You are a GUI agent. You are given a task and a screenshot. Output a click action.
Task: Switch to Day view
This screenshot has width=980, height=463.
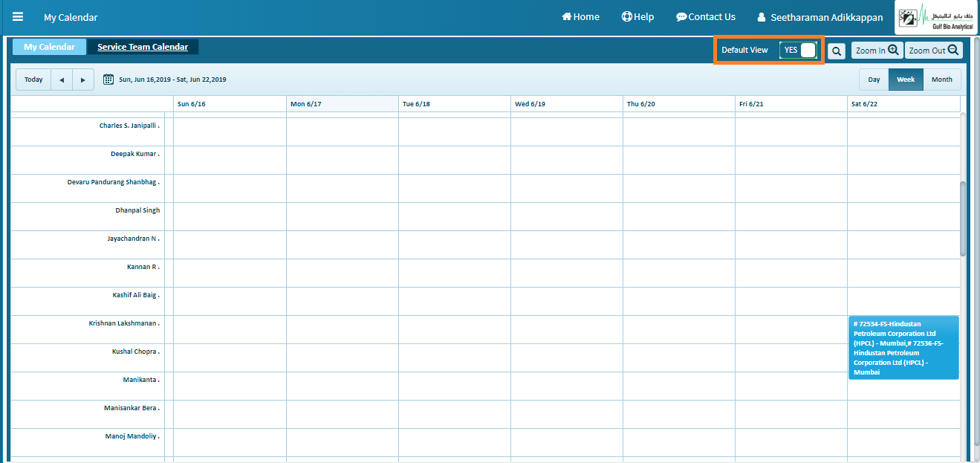pyautogui.click(x=874, y=80)
